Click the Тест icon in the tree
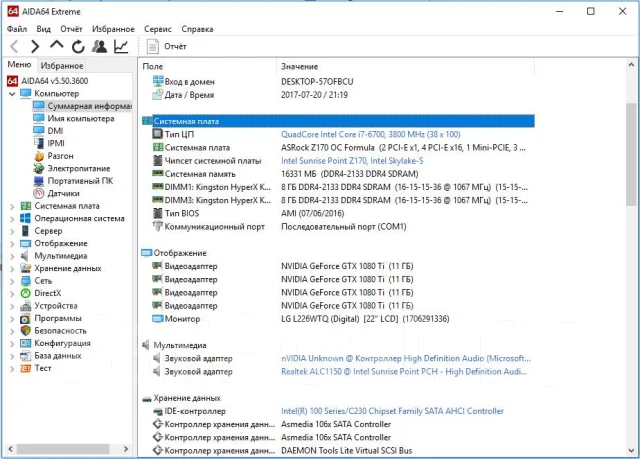Viewport: 640px width, 459px height. [x=26, y=368]
